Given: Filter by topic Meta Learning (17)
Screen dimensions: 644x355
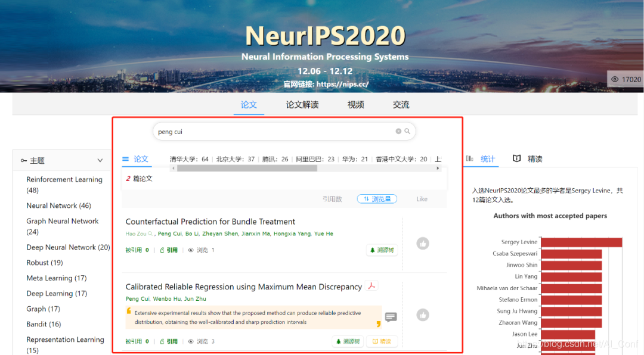Looking at the screenshot, I should point(56,278).
